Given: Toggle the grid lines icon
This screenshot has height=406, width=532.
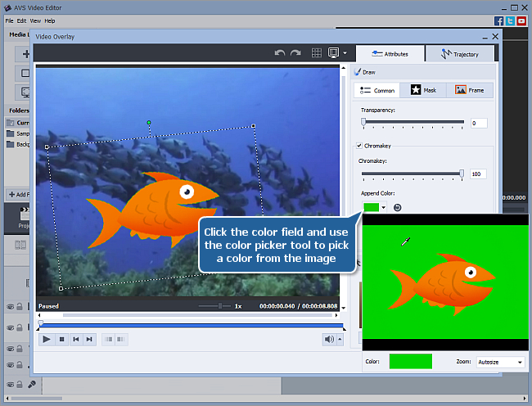Looking at the screenshot, I should [317, 53].
